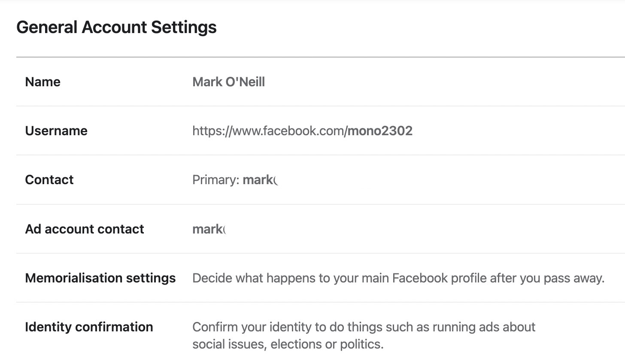This screenshot has width=625, height=364.
Task: Open the Ad account contact label
Action: [85, 229]
